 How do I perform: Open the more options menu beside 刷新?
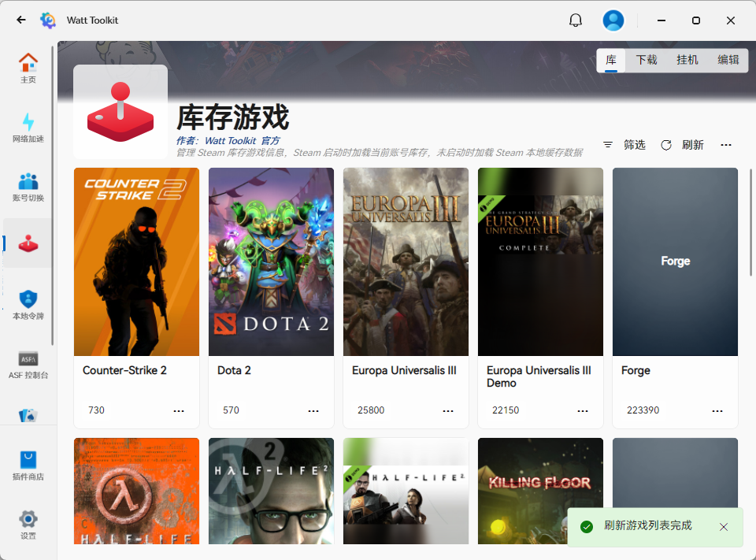725,145
